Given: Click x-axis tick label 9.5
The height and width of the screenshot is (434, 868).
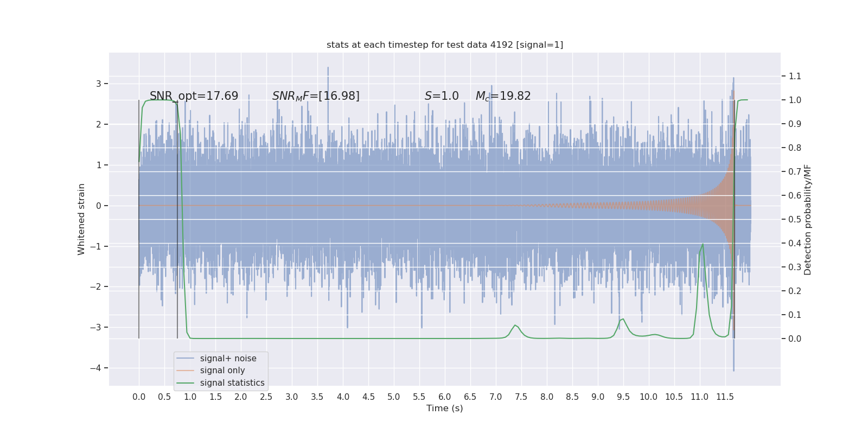Looking at the screenshot, I should [x=623, y=397].
